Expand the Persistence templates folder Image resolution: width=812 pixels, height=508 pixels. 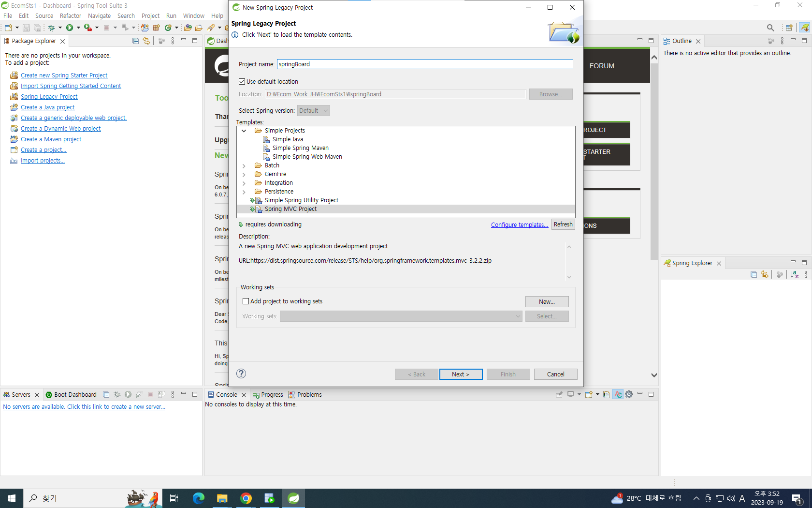[x=244, y=192]
